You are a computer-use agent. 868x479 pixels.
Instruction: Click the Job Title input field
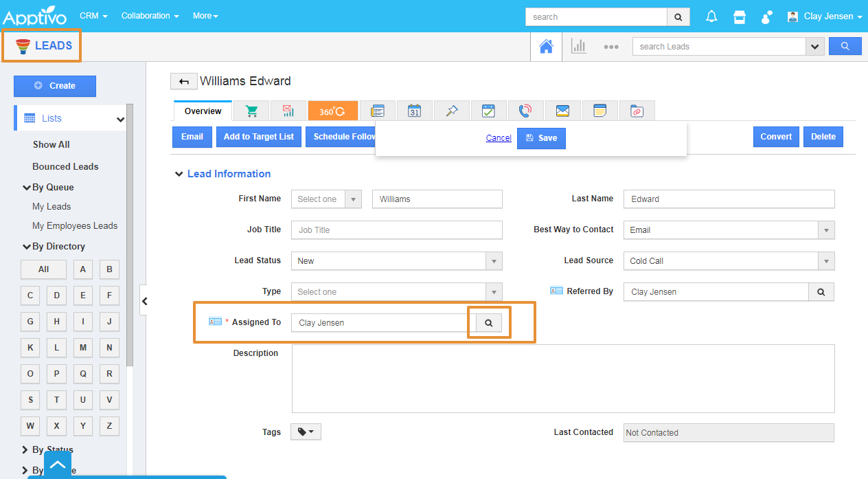coord(397,230)
